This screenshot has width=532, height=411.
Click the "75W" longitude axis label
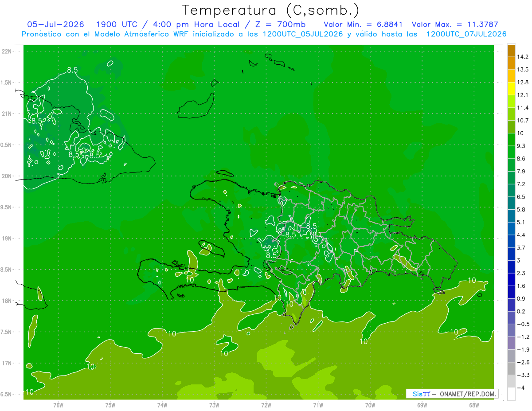110,405
